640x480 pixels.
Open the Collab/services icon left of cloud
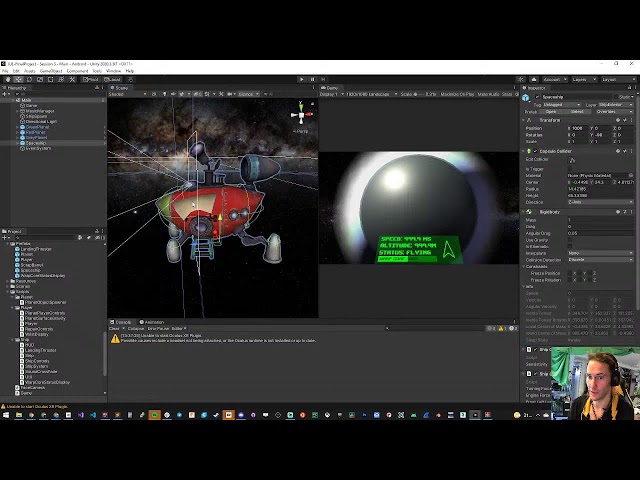click(x=520, y=80)
